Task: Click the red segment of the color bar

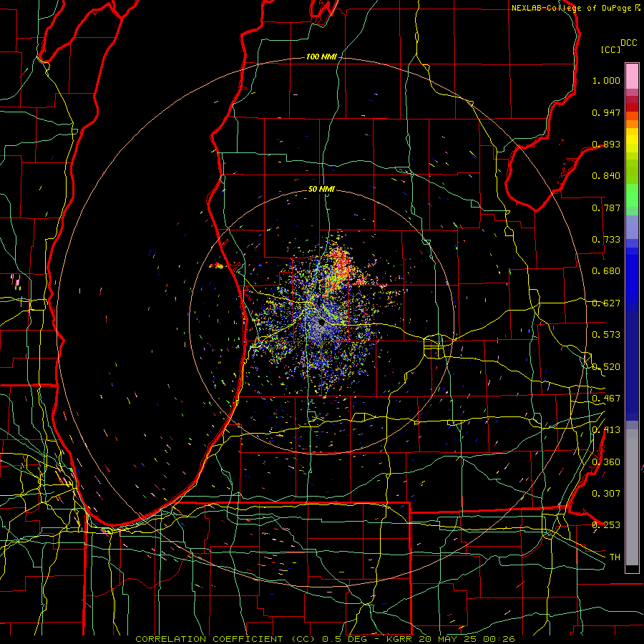Action: (x=632, y=107)
